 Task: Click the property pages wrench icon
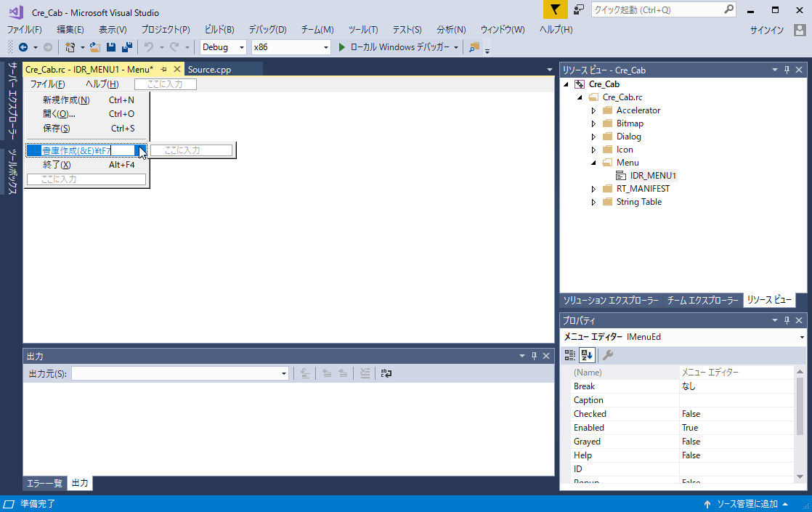click(608, 355)
